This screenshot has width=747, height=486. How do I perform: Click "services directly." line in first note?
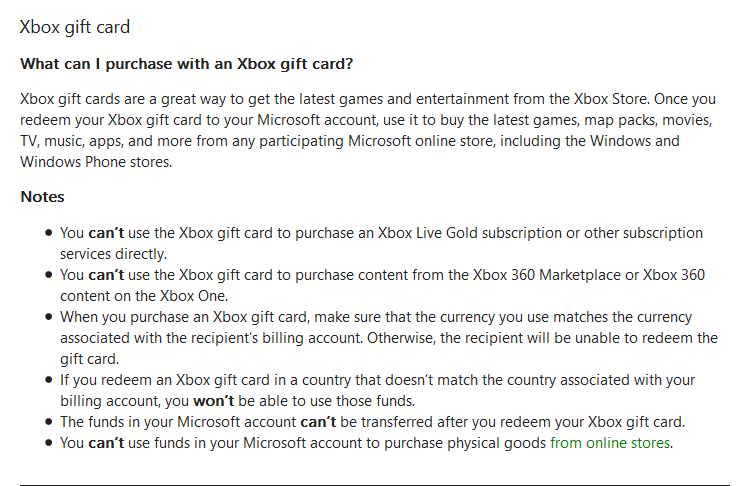pyautogui.click(x=113, y=254)
